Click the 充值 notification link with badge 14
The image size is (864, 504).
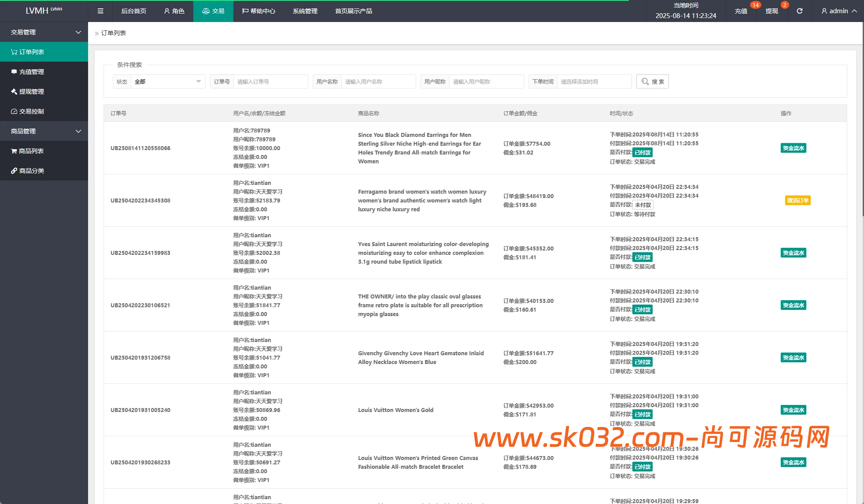(741, 11)
